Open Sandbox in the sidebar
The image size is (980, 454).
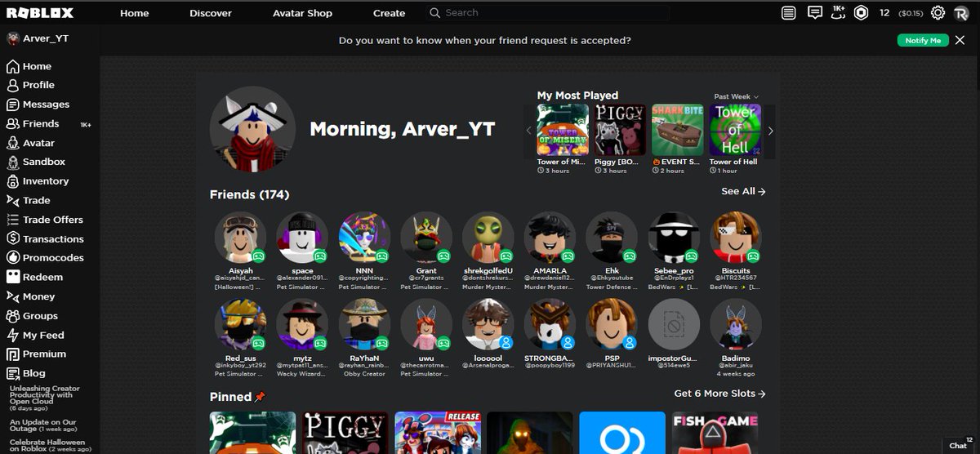(36, 162)
